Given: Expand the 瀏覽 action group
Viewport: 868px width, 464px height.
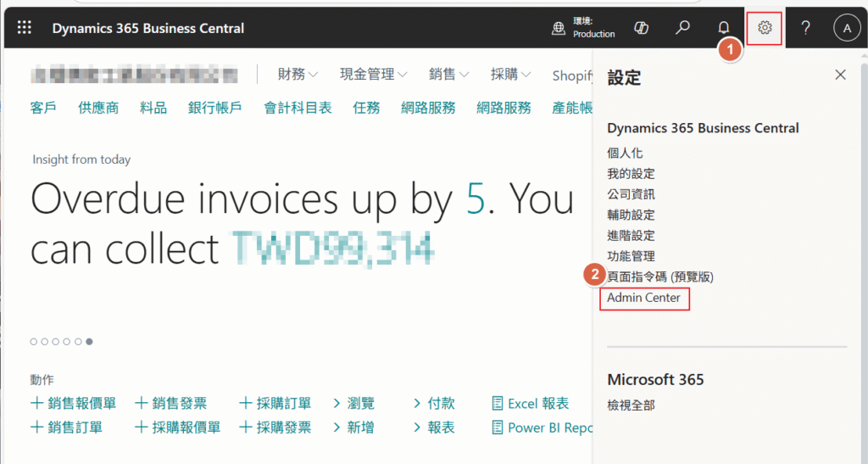Looking at the screenshot, I should [x=353, y=404].
